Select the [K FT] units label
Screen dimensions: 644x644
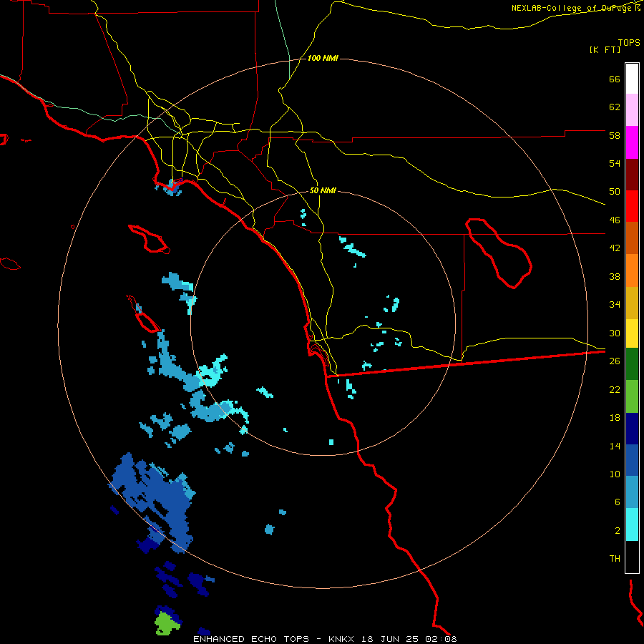[605, 49]
